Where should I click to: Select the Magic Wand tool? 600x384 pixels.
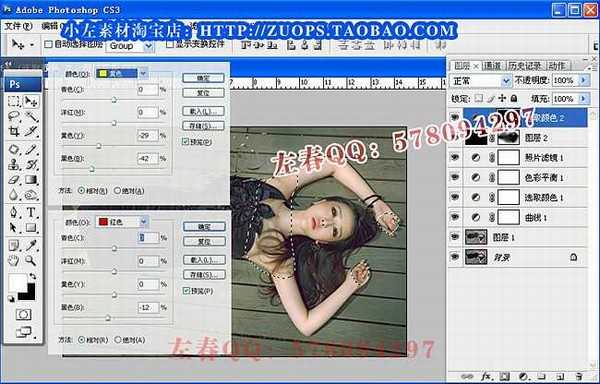tap(31, 116)
